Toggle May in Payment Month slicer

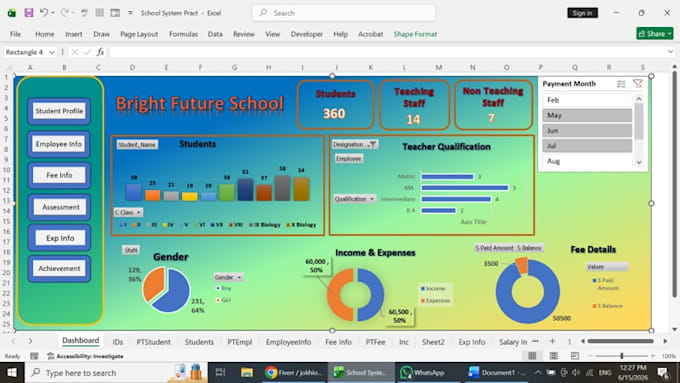(x=587, y=115)
